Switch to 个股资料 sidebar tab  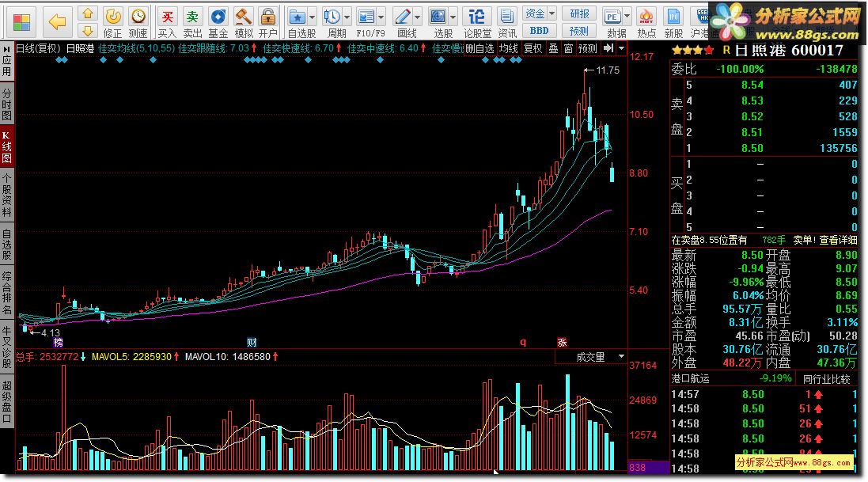(x=6, y=195)
